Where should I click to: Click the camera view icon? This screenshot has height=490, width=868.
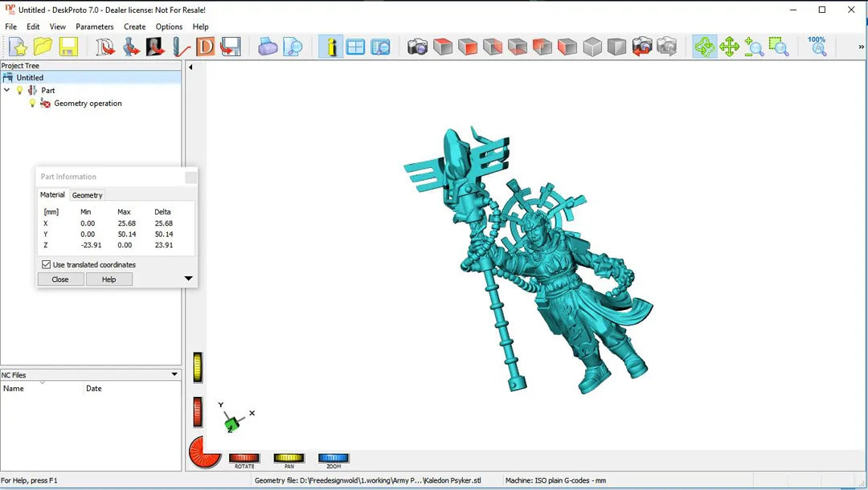(x=417, y=47)
